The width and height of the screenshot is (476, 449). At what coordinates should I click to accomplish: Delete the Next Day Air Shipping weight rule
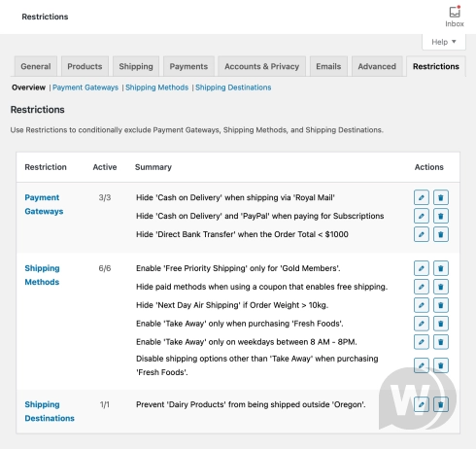point(441,305)
